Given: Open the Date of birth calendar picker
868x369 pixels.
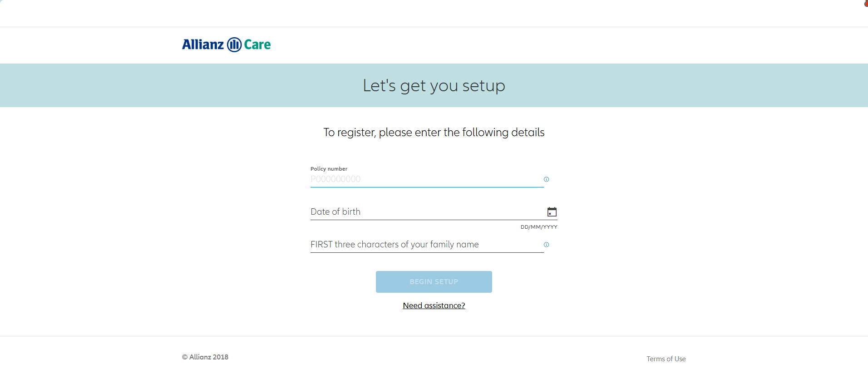Looking at the screenshot, I should [552, 212].
